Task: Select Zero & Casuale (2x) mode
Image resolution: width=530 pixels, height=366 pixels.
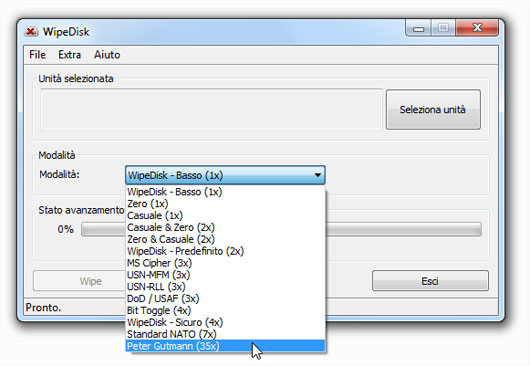Action: tap(225, 239)
